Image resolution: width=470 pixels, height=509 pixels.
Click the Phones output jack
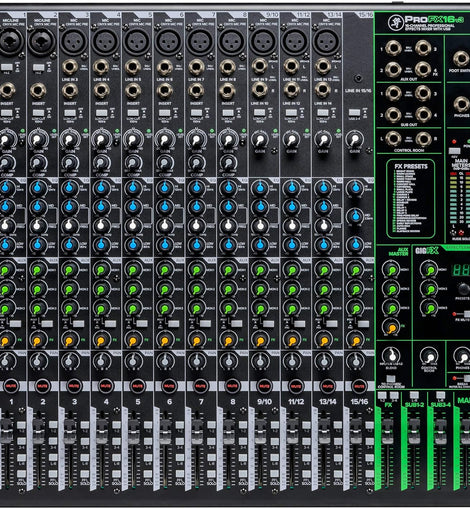pyautogui.click(x=462, y=104)
